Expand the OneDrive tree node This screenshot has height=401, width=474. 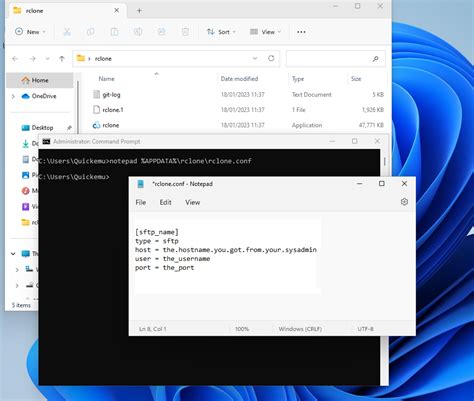click(13, 96)
